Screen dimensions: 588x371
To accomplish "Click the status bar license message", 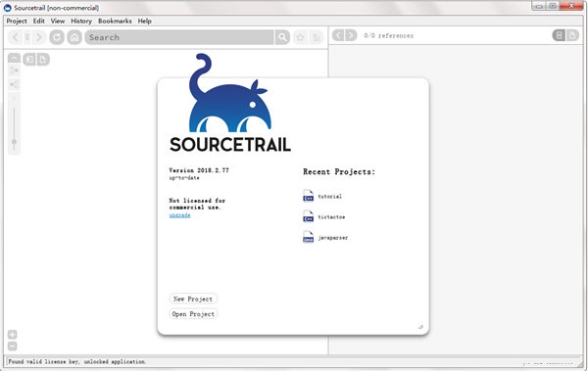I will (x=76, y=361).
